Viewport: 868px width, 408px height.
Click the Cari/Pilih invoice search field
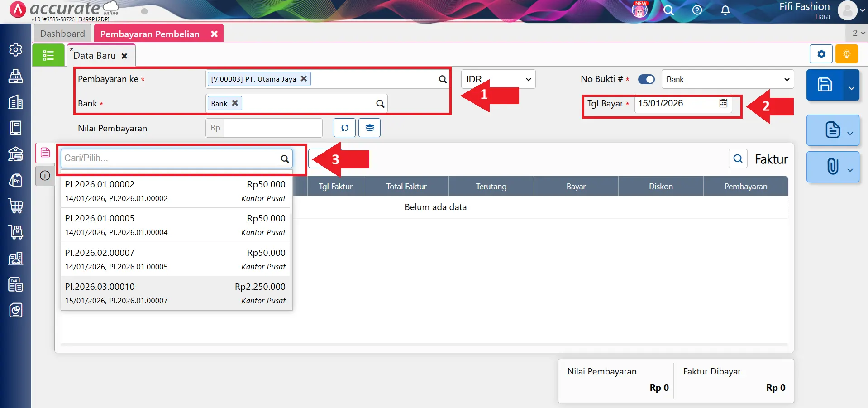(171, 158)
